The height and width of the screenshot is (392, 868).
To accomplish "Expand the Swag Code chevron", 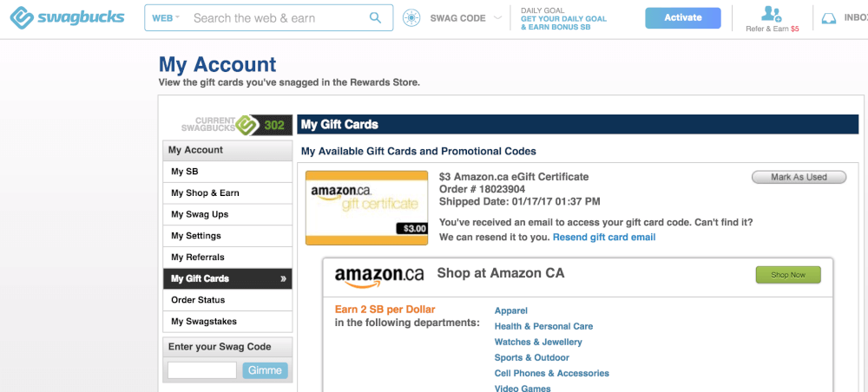I will point(497,17).
